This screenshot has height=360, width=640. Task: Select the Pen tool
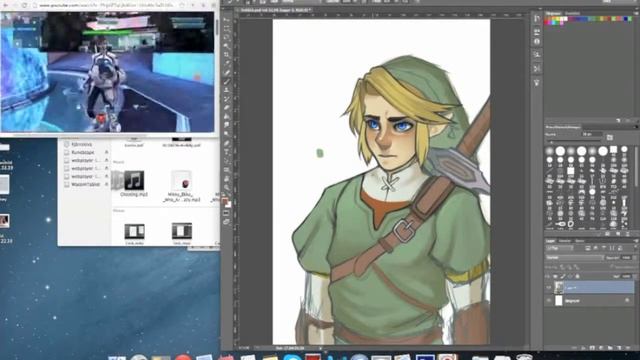227,143
